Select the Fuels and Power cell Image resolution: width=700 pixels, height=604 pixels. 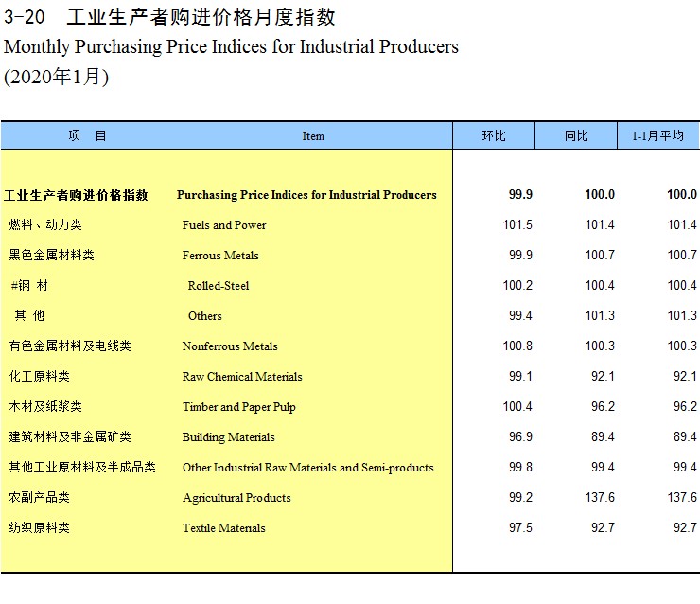(x=224, y=224)
